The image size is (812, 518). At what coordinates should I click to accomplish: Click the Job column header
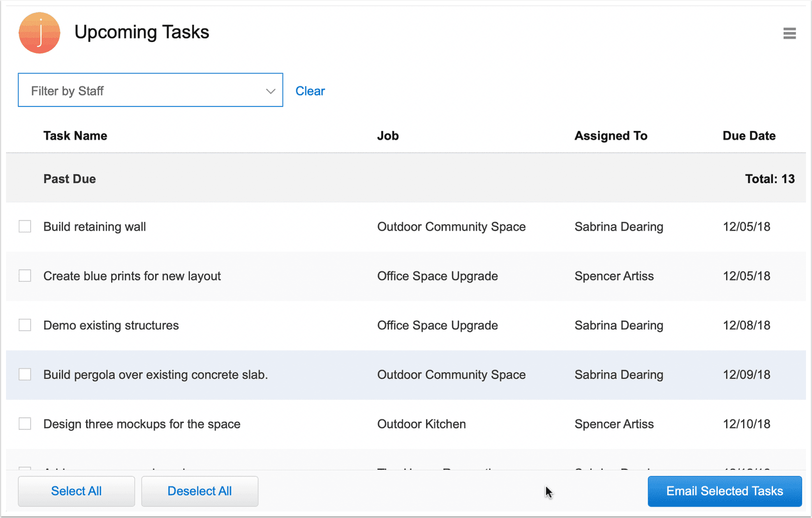tap(388, 135)
